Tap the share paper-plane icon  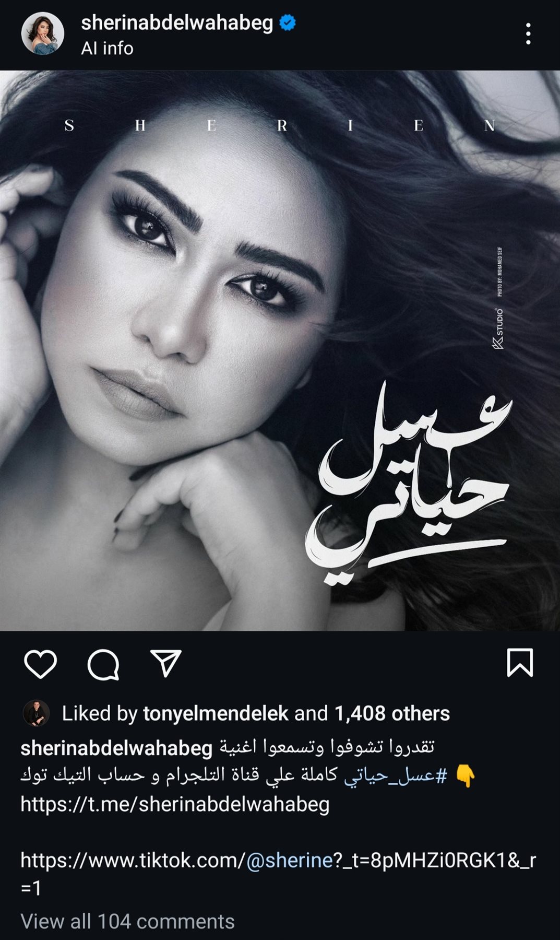point(165,663)
